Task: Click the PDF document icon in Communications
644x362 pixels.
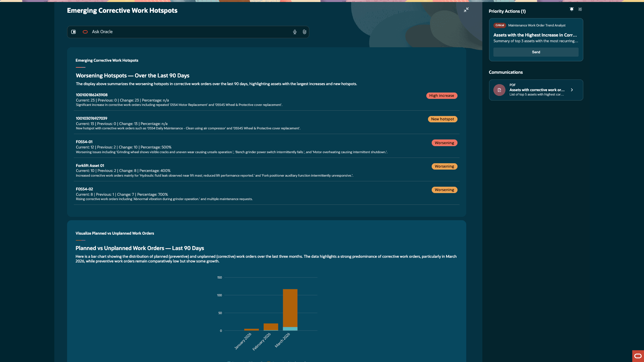Action: coord(499,90)
